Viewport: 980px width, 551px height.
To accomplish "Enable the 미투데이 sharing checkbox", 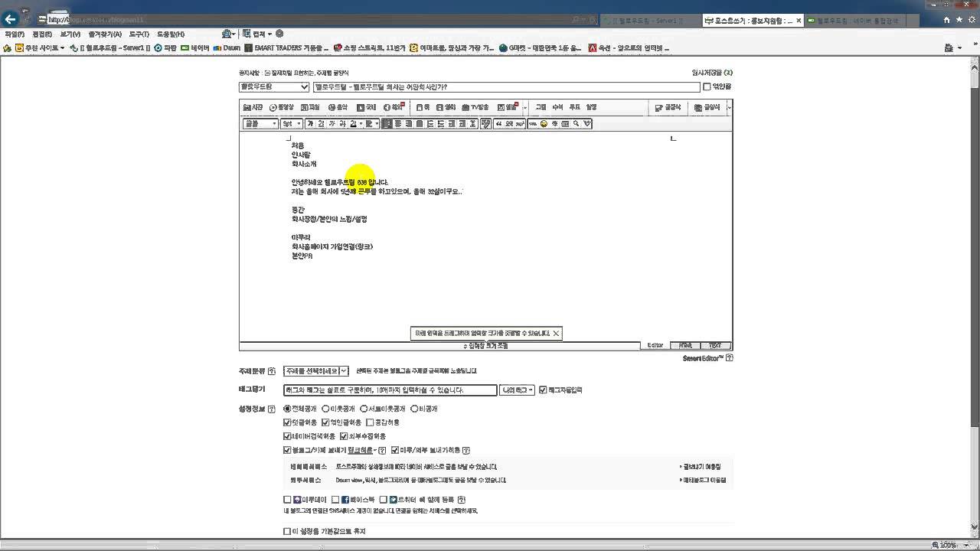I will point(288,500).
